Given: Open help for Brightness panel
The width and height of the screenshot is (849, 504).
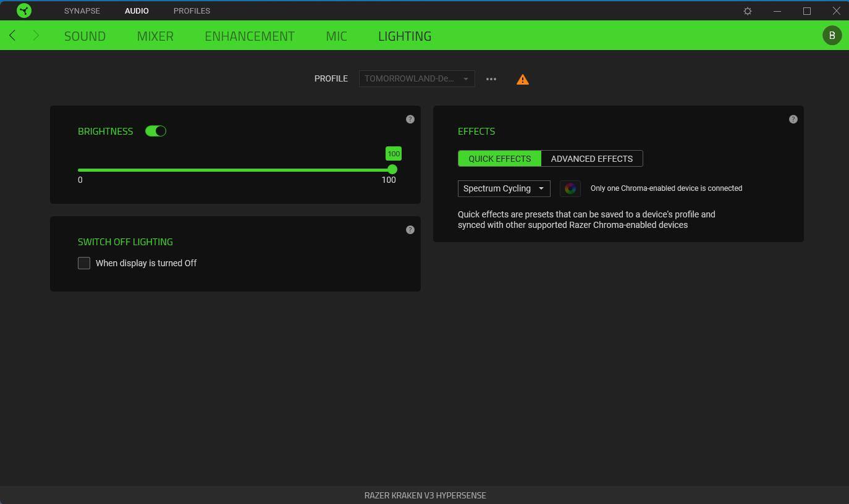Looking at the screenshot, I should [410, 119].
